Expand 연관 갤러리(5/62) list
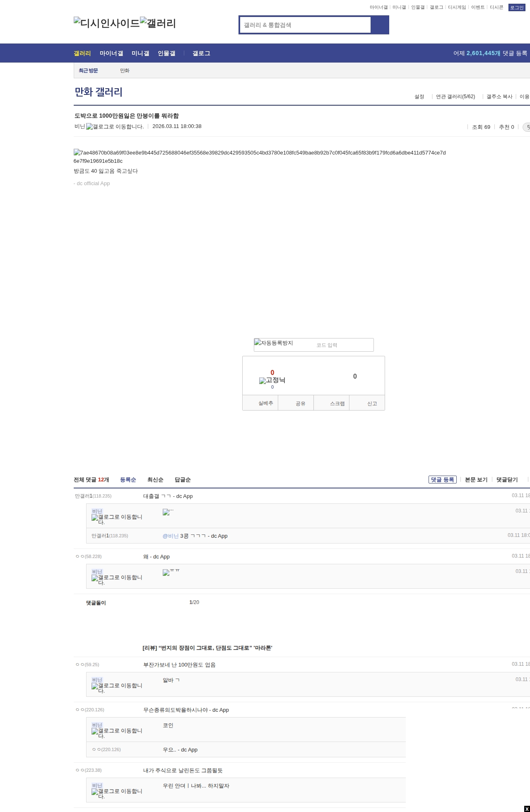 [x=455, y=97]
